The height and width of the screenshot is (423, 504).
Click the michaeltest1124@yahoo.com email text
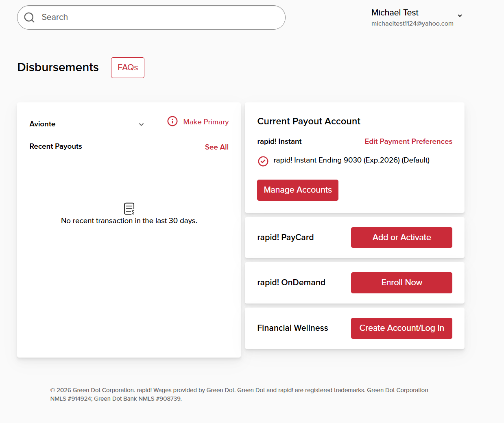click(412, 24)
